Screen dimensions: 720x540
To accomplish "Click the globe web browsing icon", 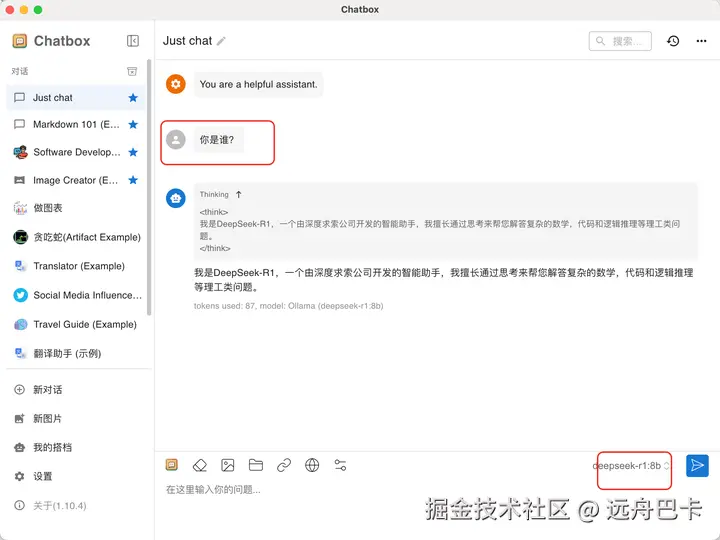I will (x=312, y=465).
